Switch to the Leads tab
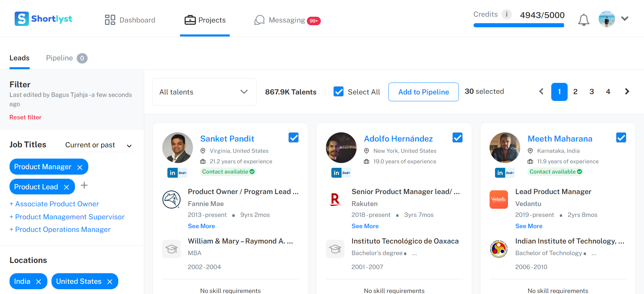This screenshot has width=644, height=294. tap(19, 58)
